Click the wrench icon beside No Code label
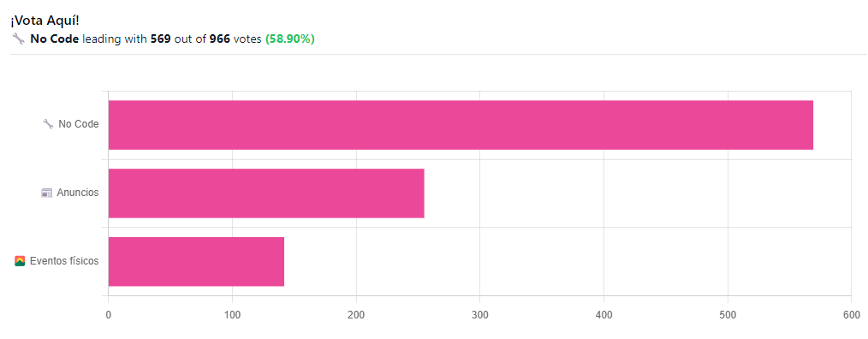The image size is (868, 339). pyautogui.click(x=48, y=124)
